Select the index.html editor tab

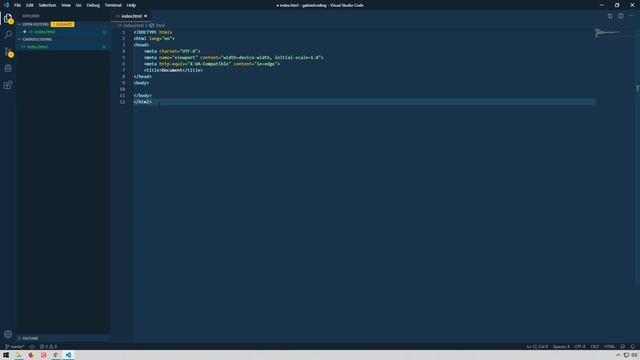(x=131, y=16)
